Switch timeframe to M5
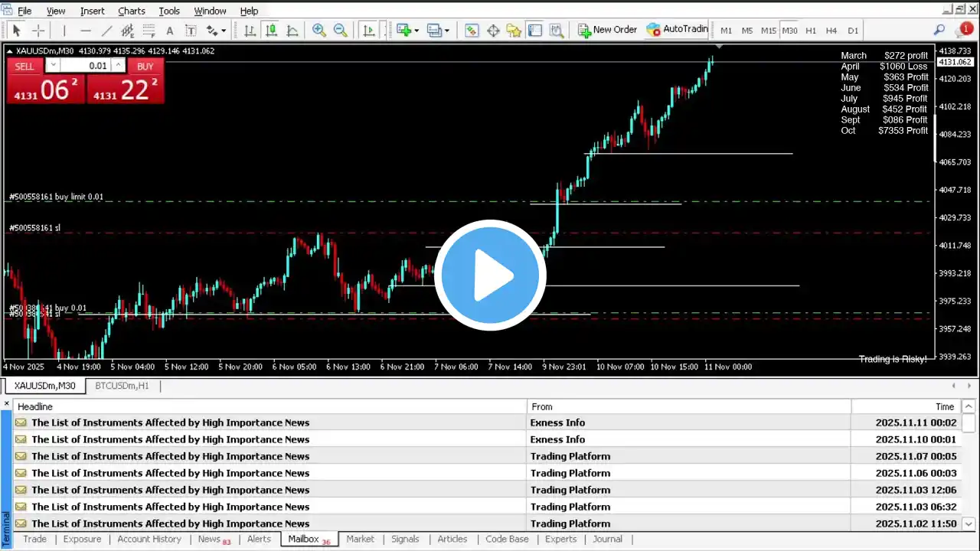This screenshot has width=980, height=551. tap(747, 31)
